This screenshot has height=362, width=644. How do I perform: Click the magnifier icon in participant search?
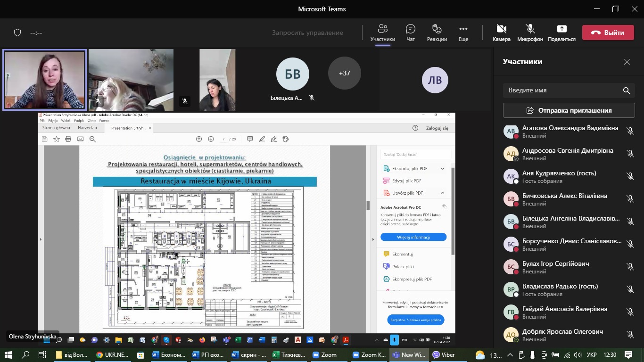click(x=626, y=90)
